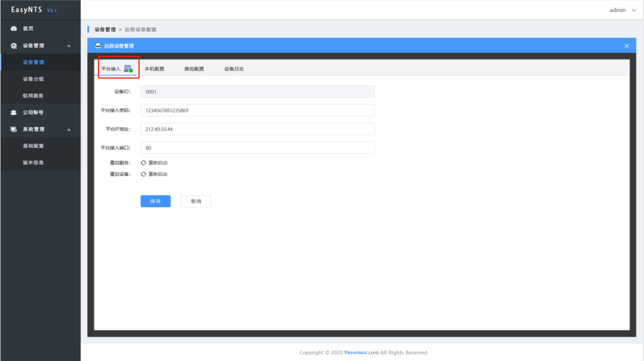The width and height of the screenshot is (644, 361).
Task: Close the 远程设备管理 panel
Action: point(626,46)
